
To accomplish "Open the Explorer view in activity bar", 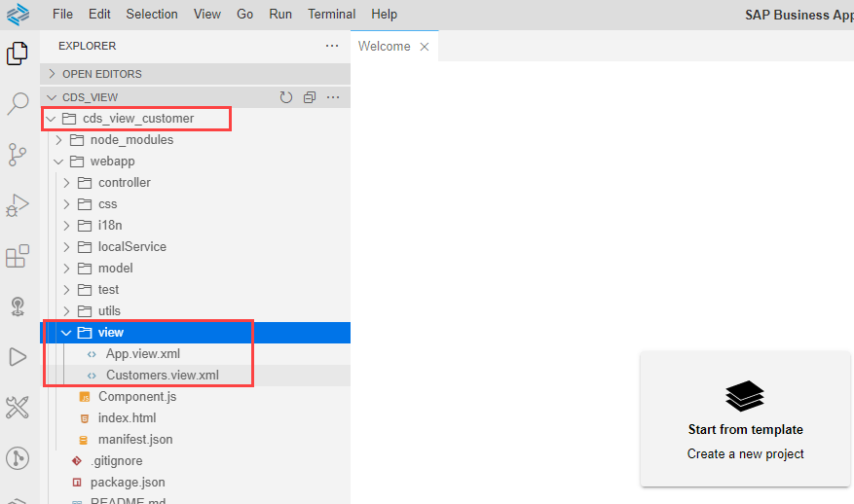I will pos(18,54).
